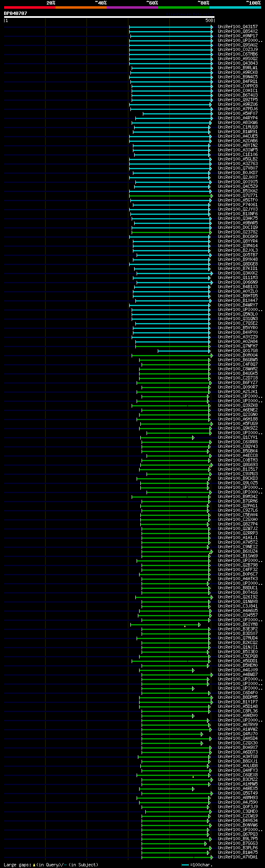
Task: Select the label UniRef100_C0HIC1
Action: (238, 90)
